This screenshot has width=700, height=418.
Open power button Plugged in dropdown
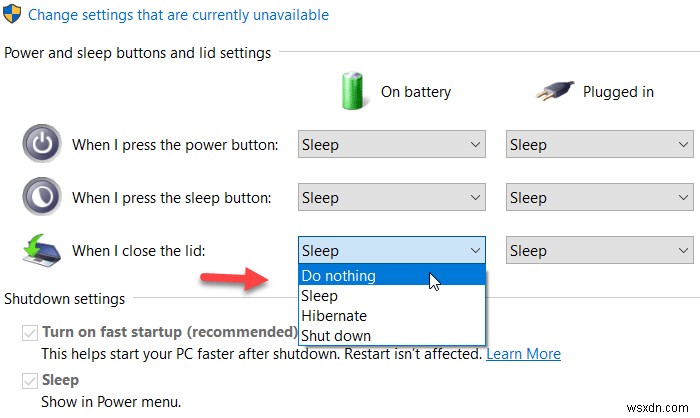(599, 145)
